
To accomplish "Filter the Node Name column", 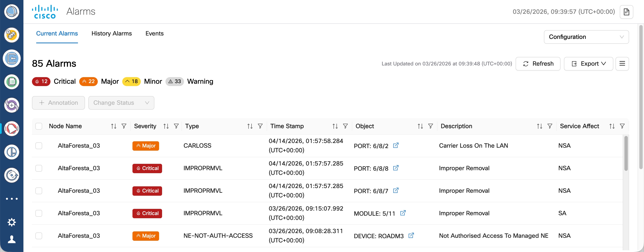I will (124, 126).
